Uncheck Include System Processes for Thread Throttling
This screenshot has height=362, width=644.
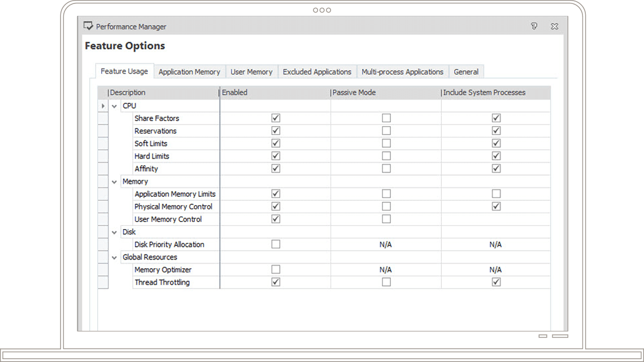[496, 282]
